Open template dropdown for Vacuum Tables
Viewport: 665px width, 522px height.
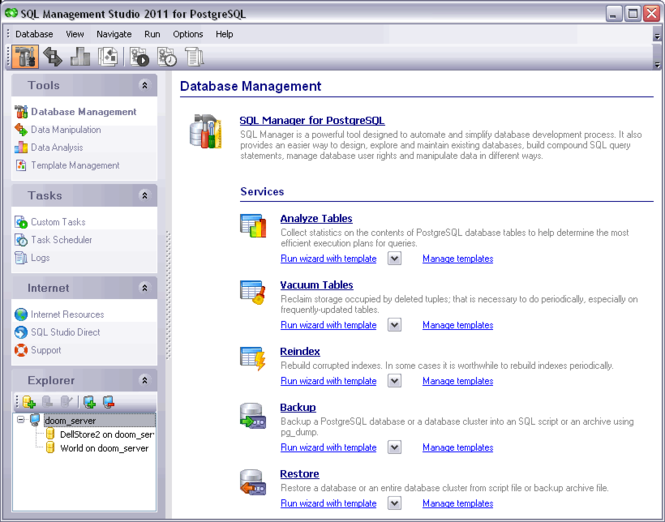(394, 325)
